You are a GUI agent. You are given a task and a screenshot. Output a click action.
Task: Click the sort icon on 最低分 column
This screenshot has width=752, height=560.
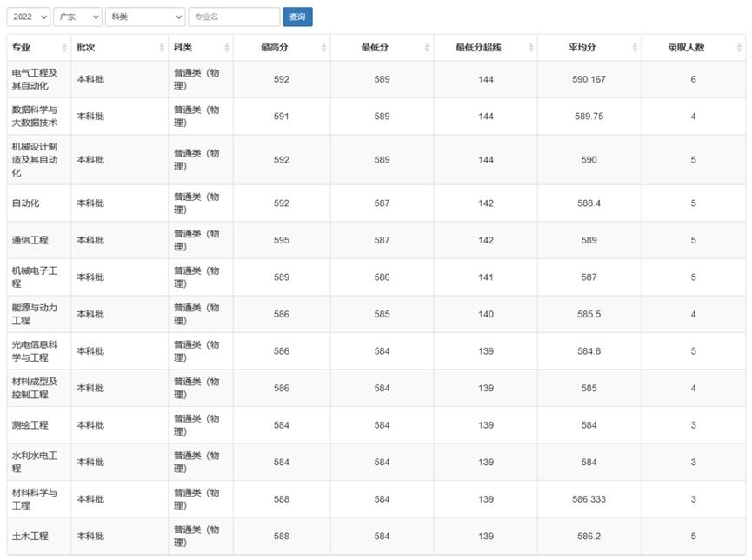[424, 48]
